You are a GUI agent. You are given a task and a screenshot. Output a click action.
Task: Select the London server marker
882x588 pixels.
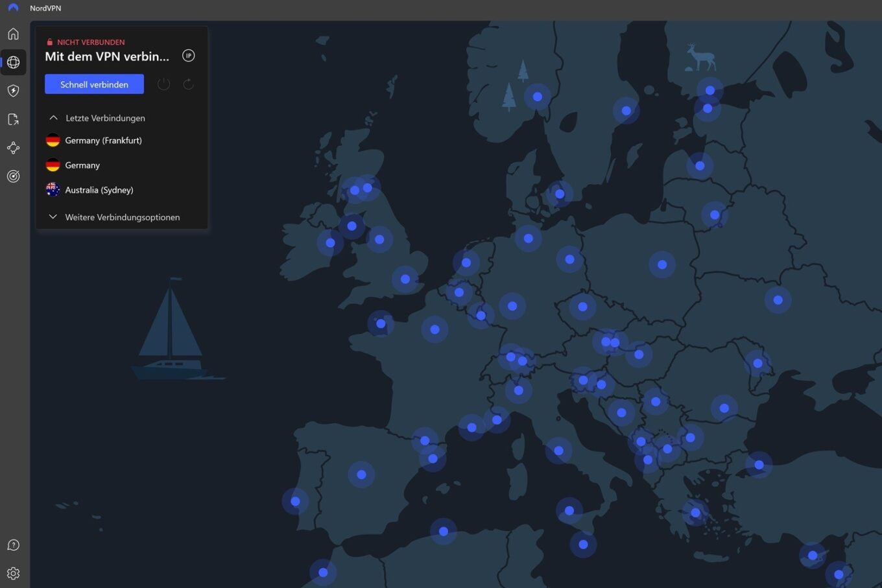click(405, 279)
